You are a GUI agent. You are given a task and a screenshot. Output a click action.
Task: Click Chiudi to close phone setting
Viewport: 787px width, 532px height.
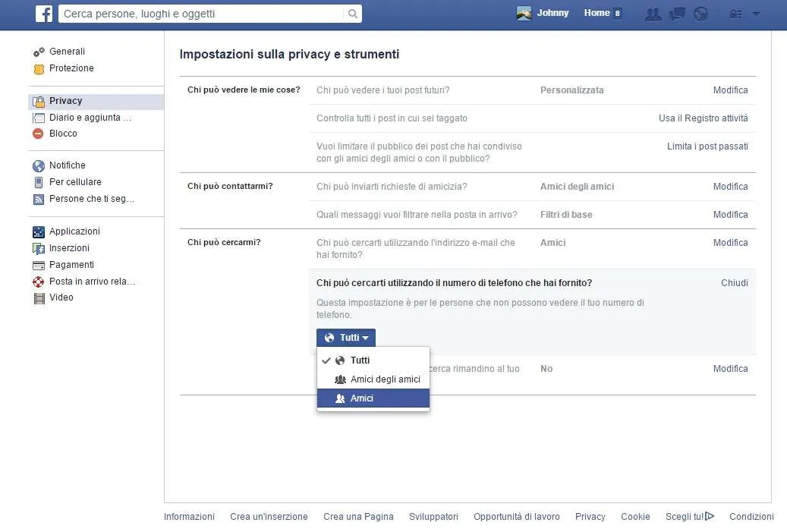pos(735,283)
